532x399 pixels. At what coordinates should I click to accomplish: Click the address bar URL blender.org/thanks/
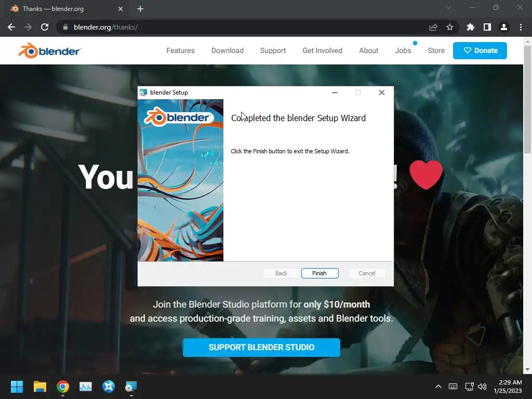point(105,27)
